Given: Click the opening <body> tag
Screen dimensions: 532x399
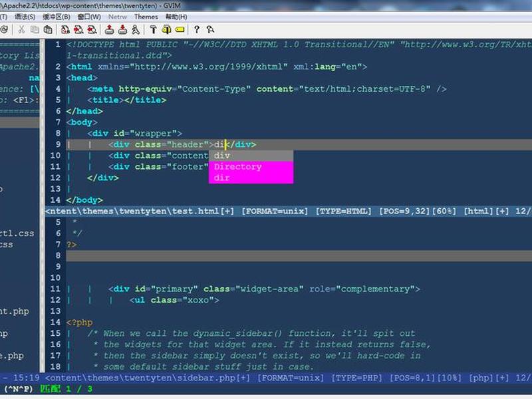Looking at the screenshot, I should coord(82,122).
